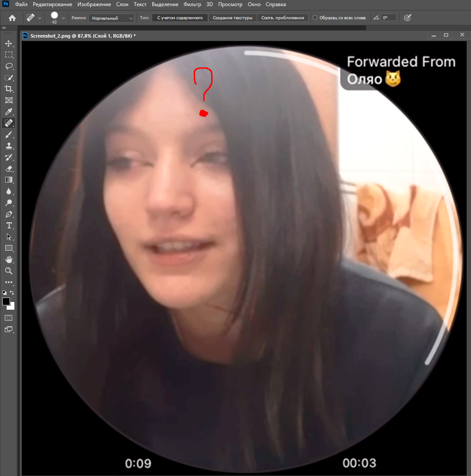
Task: Open the Фильтр menu
Action: click(192, 4)
